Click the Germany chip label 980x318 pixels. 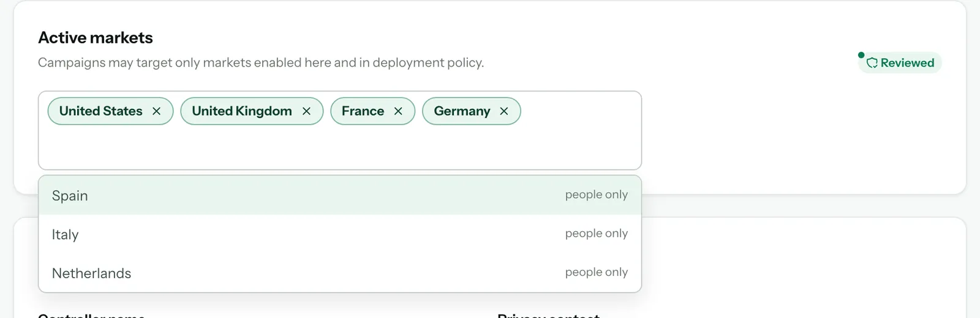[462, 111]
